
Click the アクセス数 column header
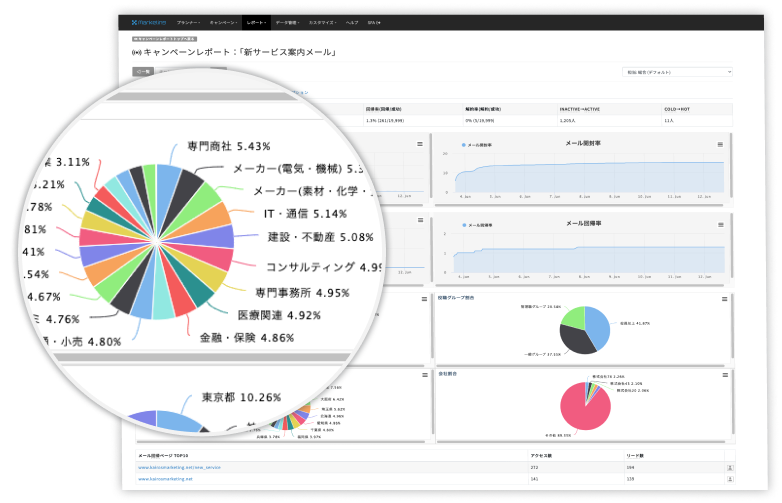click(x=541, y=456)
